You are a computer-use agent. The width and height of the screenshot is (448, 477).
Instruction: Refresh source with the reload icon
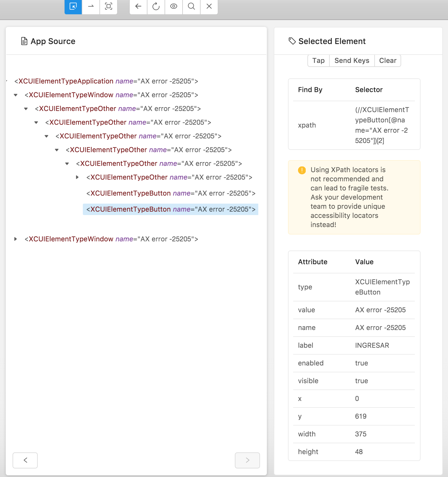[x=156, y=6]
